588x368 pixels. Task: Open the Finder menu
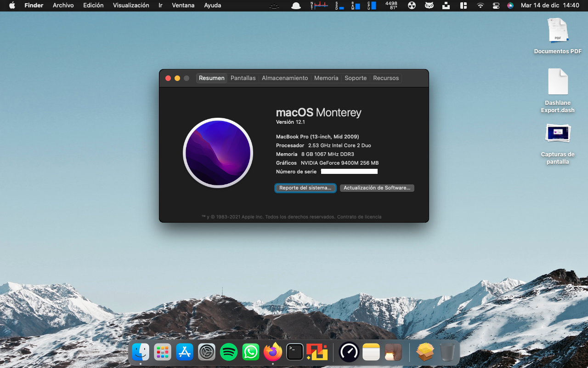point(34,6)
